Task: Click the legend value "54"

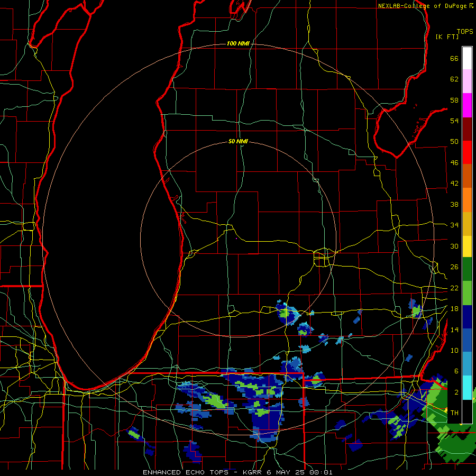Action: (x=454, y=121)
